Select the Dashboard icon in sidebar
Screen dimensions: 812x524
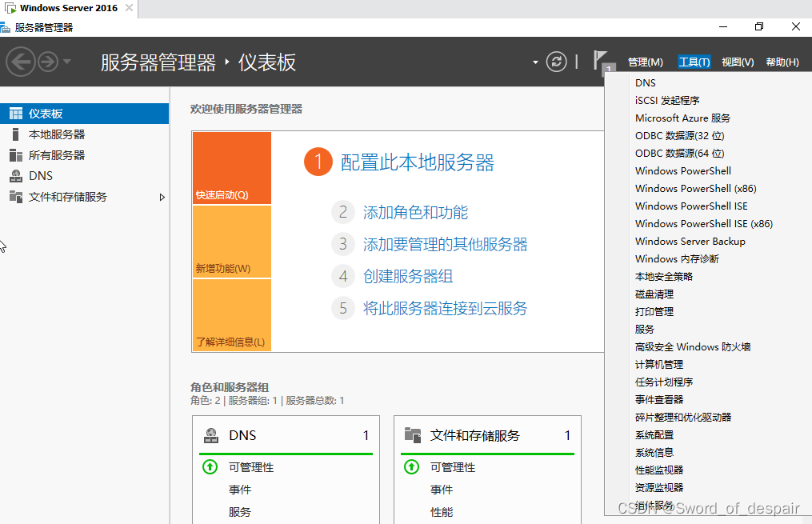pos(16,114)
